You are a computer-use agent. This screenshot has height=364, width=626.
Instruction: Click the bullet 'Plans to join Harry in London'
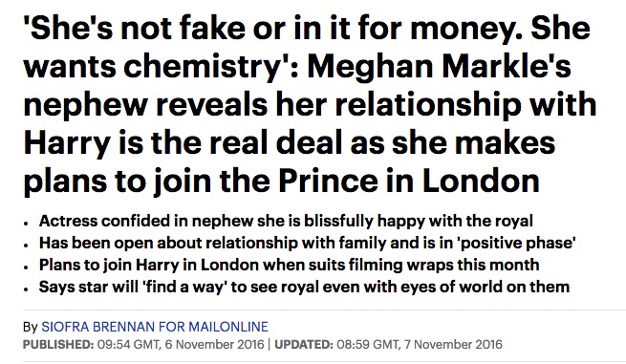(x=289, y=265)
